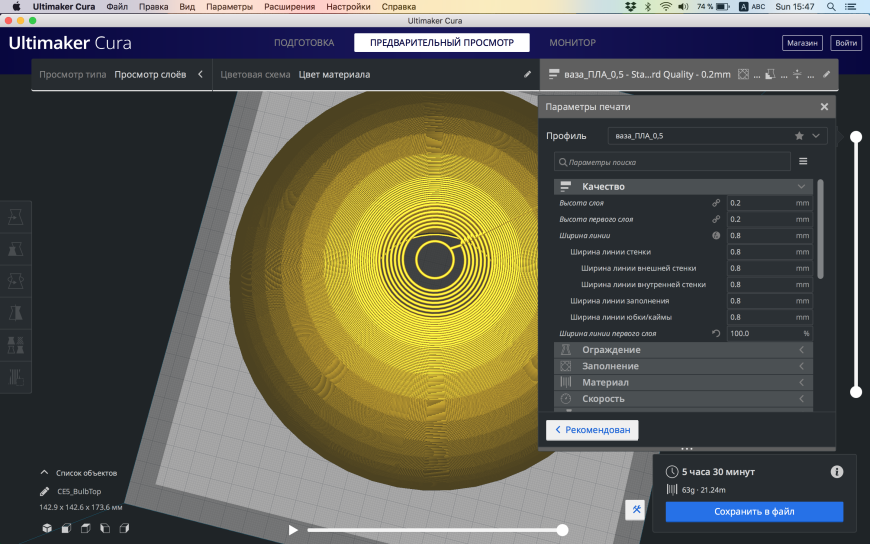Image resolution: width=870 pixels, height=544 pixels.
Task: Expand the Материал section
Action: coord(684,382)
